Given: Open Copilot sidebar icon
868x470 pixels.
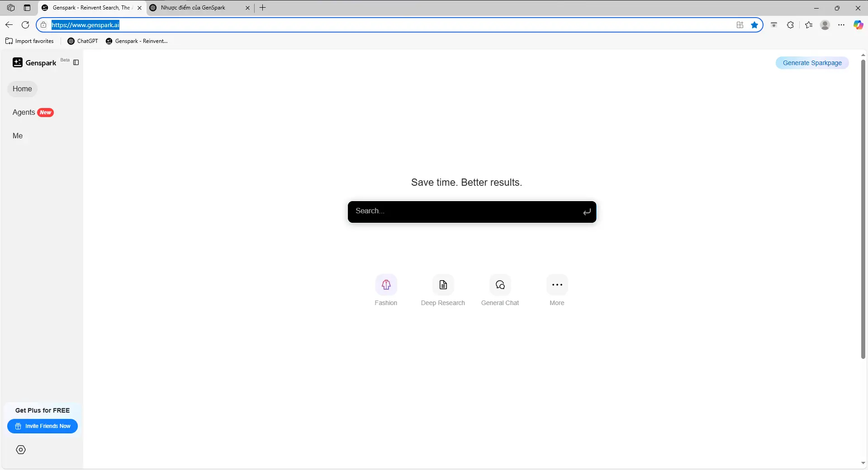Looking at the screenshot, I should 858,25.
